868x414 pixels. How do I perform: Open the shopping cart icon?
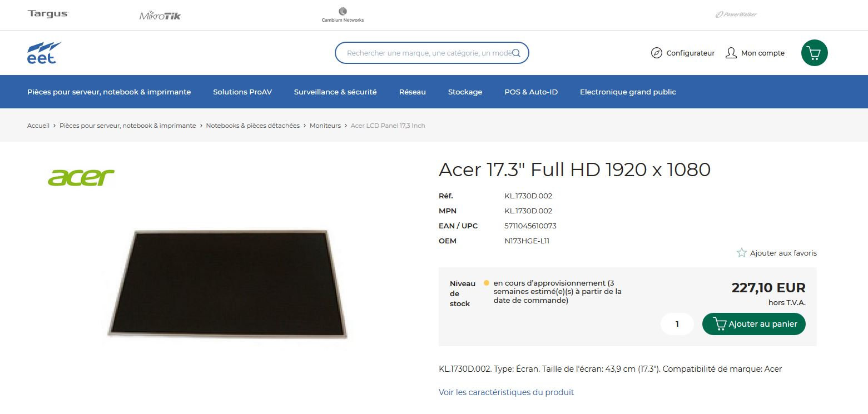tap(814, 53)
